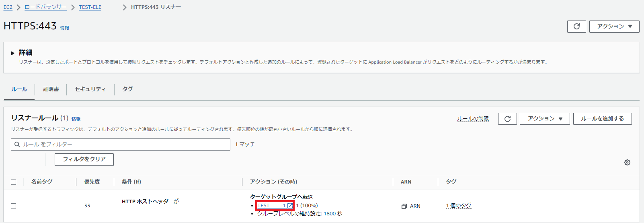Open the 1 個のタグ link
The height and width of the screenshot is (223, 644).
pos(458,206)
